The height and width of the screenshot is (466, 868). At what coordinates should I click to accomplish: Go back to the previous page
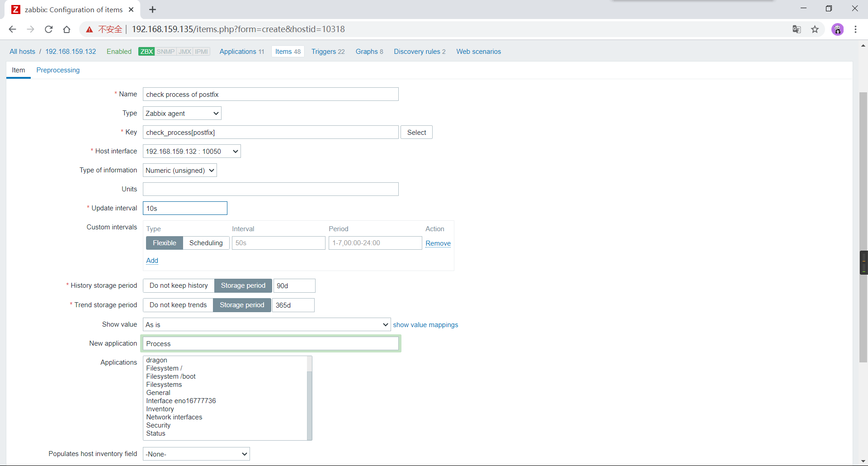pyautogui.click(x=12, y=29)
